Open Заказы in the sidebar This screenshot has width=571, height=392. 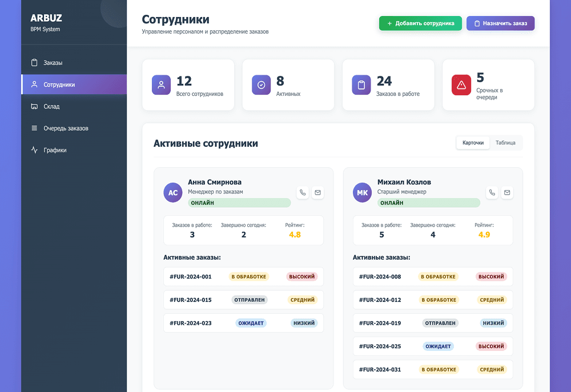[53, 63]
